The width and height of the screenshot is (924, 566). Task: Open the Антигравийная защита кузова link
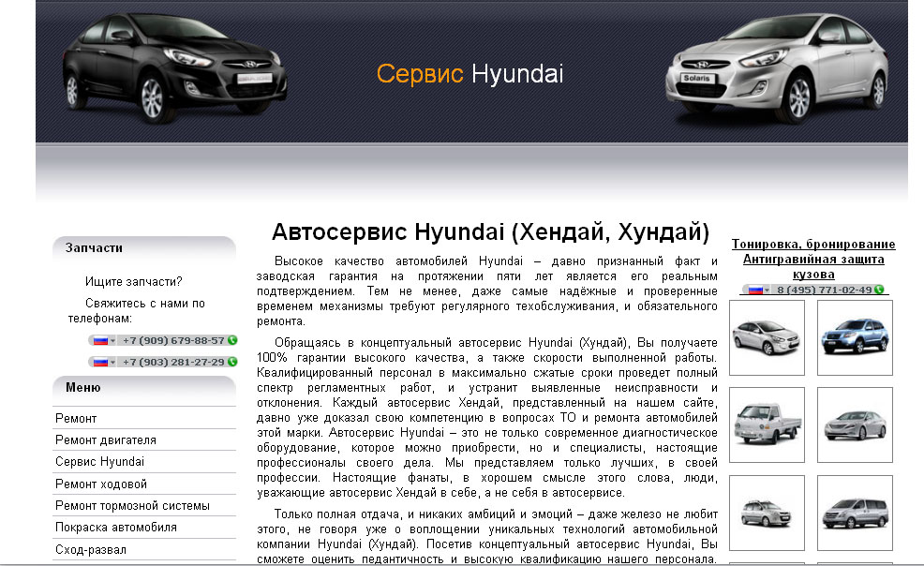tap(813, 266)
